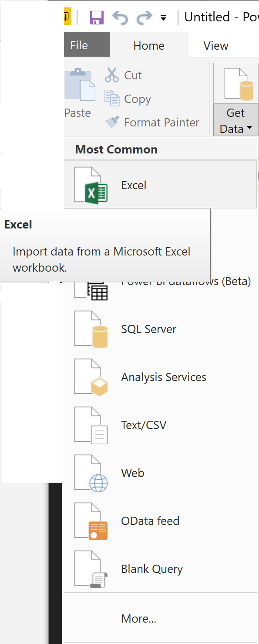Select the Home ribbon tab

[149, 45]
